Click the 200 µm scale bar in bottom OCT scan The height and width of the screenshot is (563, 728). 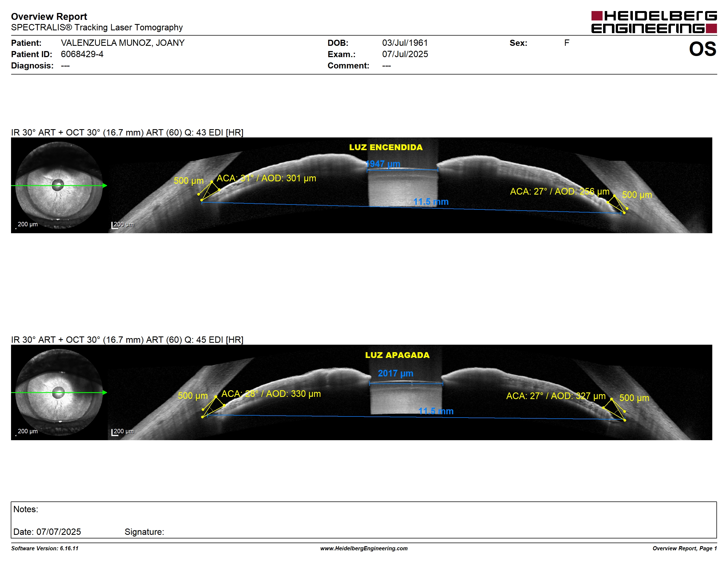coord(122,432)
